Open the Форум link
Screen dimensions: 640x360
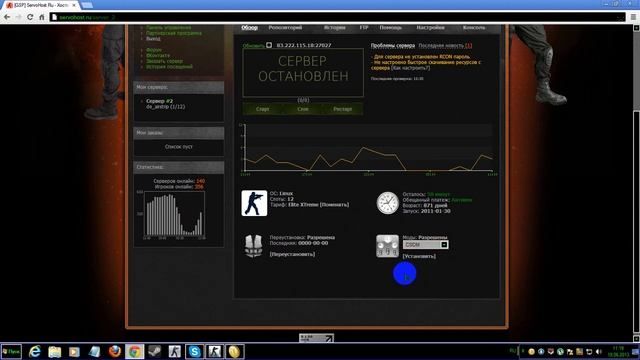coord(154,50)
